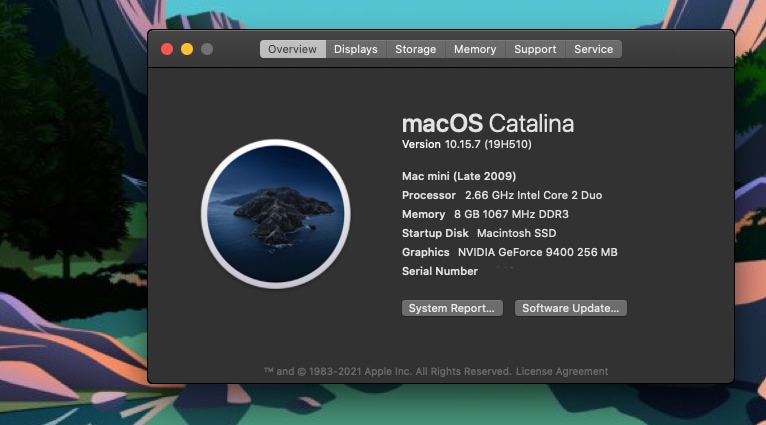Select the Memory tab

475,49
